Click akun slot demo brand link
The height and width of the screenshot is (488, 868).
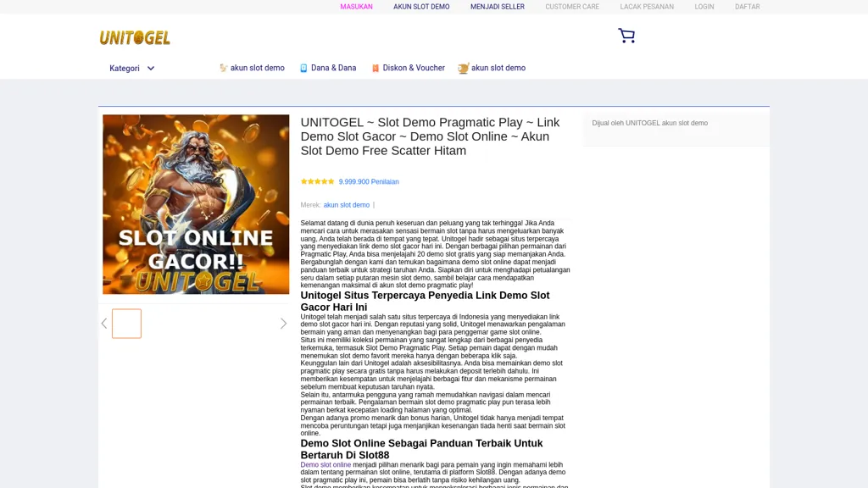[347, 205]
